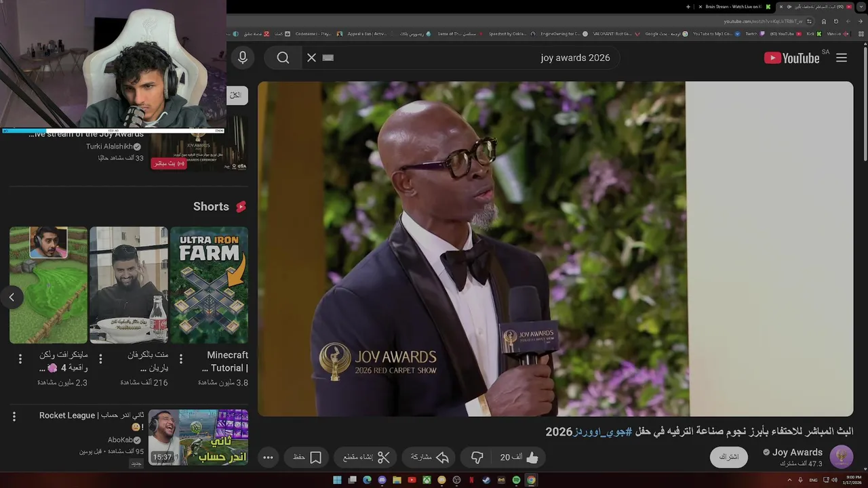Create a clip with the scissors button

[366, 457]
